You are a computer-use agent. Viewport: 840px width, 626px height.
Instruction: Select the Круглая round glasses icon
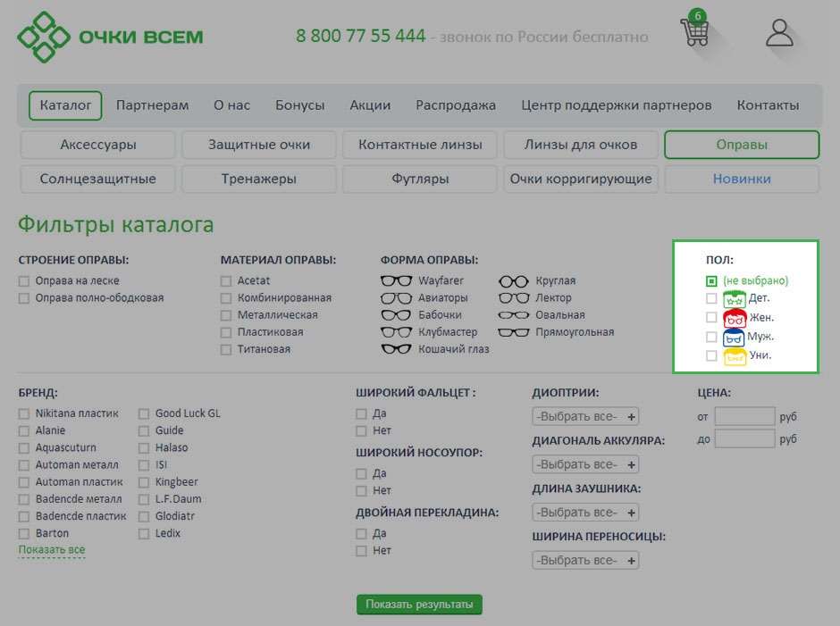(514, 280)
